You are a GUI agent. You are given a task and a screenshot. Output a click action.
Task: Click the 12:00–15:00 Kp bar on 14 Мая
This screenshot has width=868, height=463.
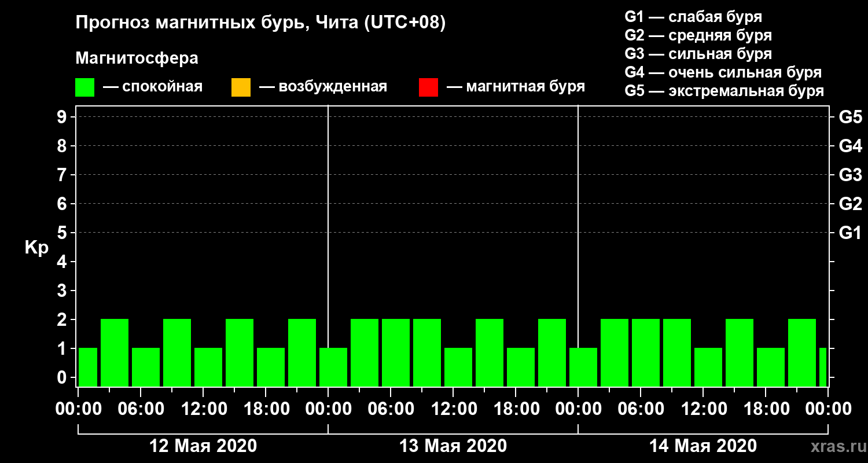click(x=708, y=367)
